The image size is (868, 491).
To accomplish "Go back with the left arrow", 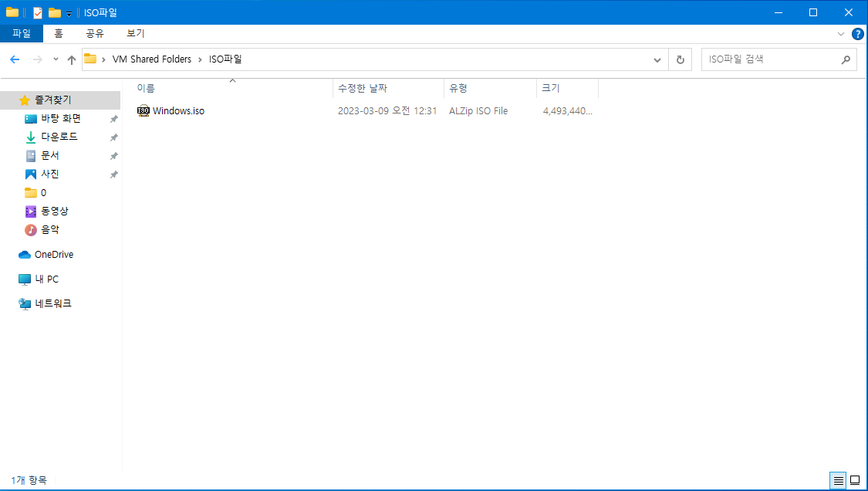I will tap(15, 59).
